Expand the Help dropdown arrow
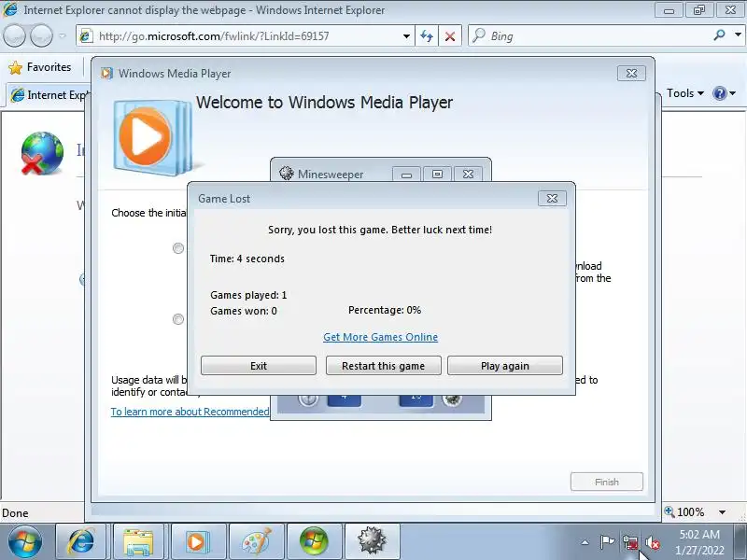The width and height of the screenshot is (747, 560). click(733, 93)
